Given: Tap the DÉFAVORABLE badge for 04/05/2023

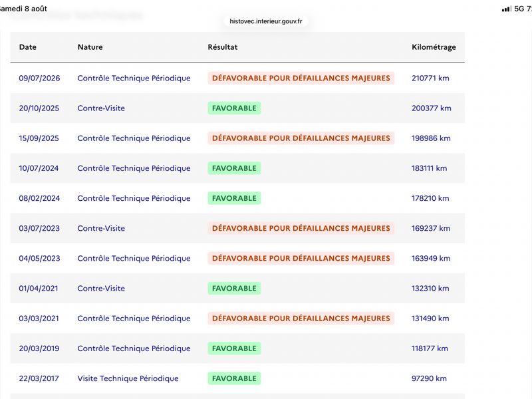Looking at the screenshot, I should click(x=301, y=258).
